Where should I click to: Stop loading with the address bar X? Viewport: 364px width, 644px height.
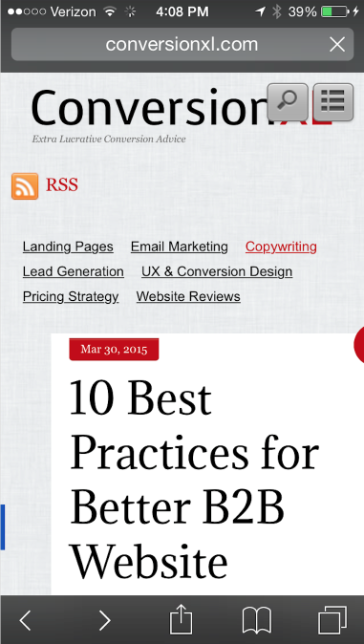click(x=337, y=44)
